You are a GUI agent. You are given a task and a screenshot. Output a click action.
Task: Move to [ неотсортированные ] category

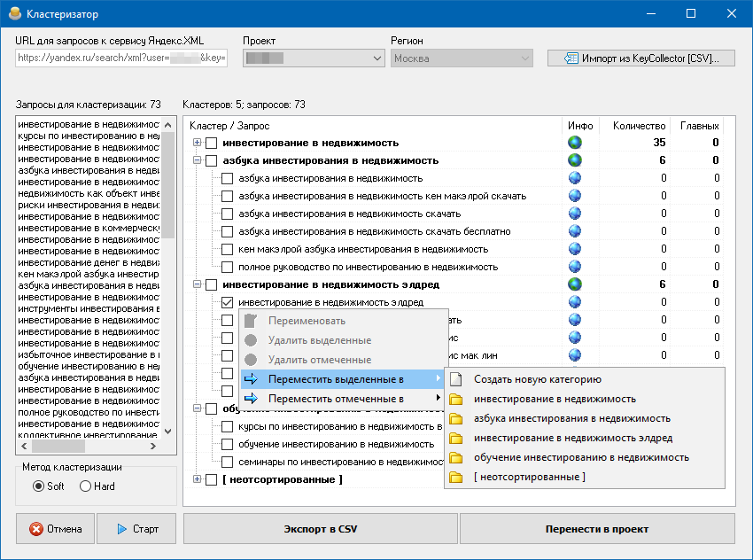click(x=585, y=478)
